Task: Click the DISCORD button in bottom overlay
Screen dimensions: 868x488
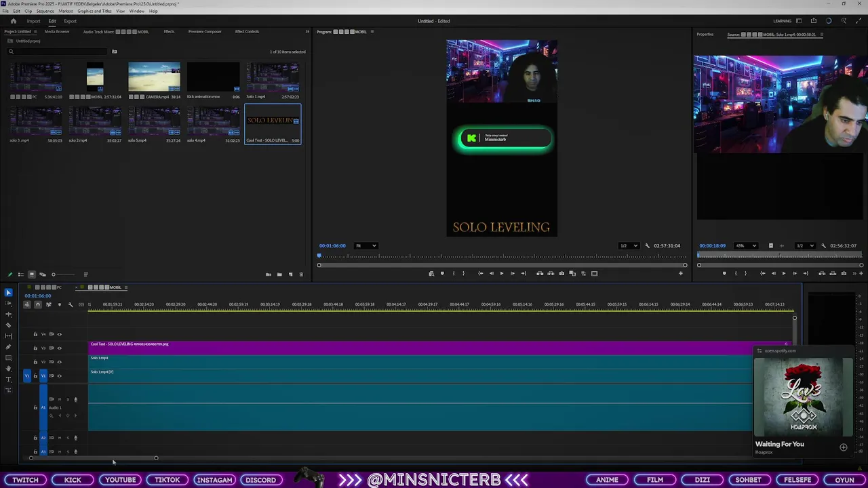Action: (260, 480)
